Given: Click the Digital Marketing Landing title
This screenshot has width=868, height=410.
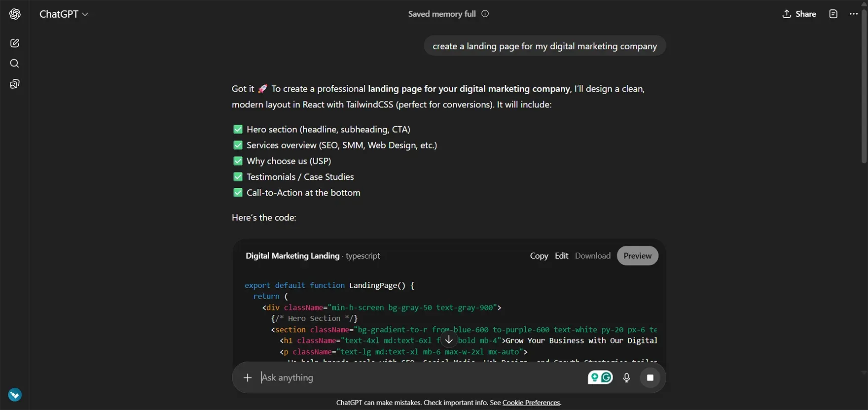Looking at the screenshot, I should [292, 256].
